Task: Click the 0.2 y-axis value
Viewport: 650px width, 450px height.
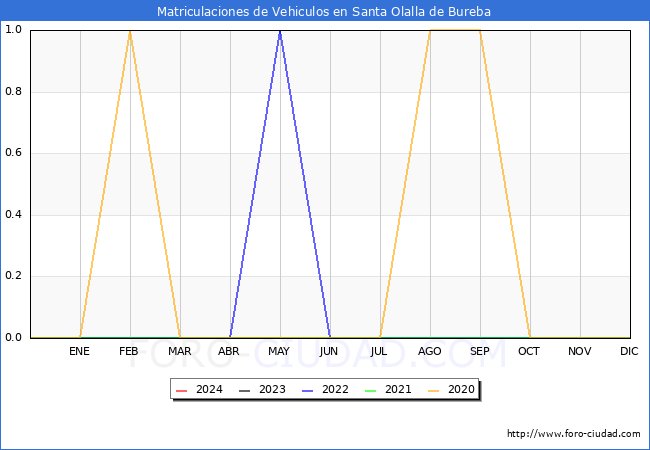Action: click(13, 276)
